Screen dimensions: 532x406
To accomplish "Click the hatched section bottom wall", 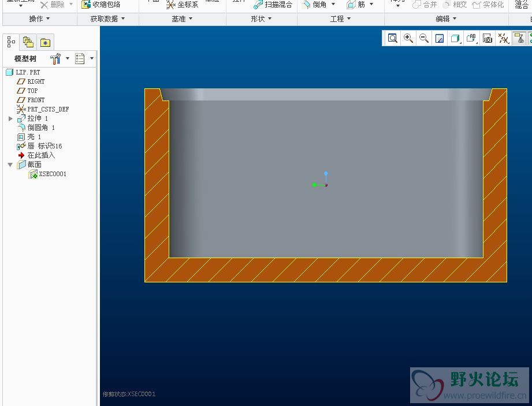I will pos(326,270).
